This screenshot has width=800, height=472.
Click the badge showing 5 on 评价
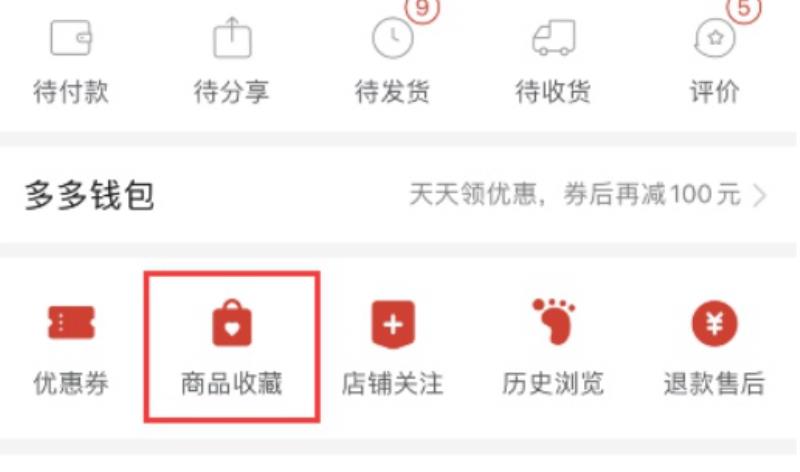coord(744,8)
